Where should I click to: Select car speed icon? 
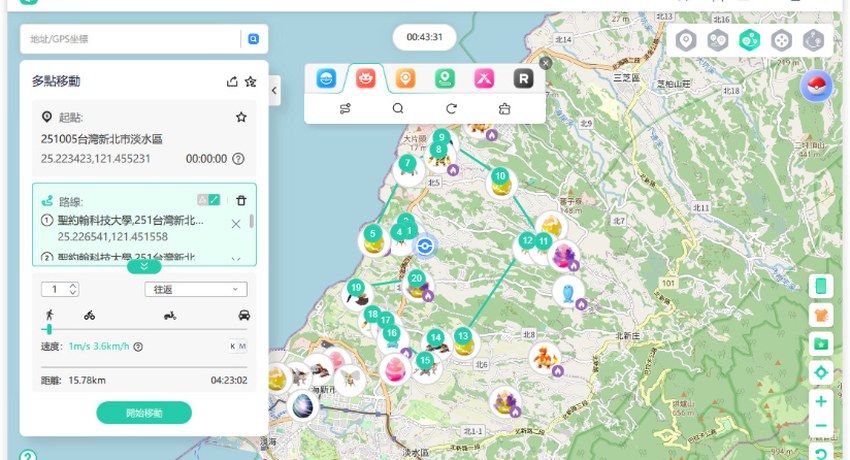(x=244, y=315)
